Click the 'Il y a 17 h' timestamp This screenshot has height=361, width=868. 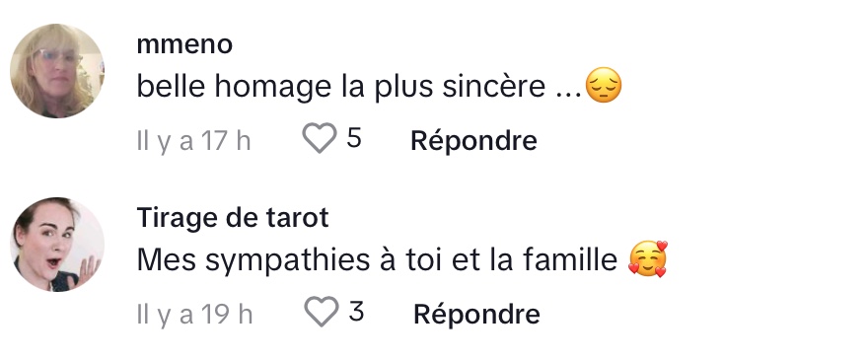(193, 141)
